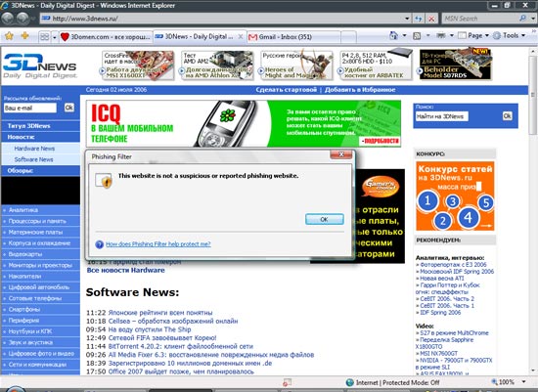Click the MSN Search magnifier icon
Image resolution: width=538 pixels, height=392 pixels.
[x=523, y=19]
